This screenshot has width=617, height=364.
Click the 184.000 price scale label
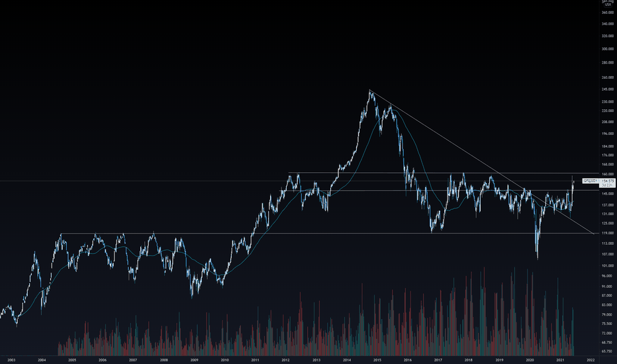pos(608,146)
